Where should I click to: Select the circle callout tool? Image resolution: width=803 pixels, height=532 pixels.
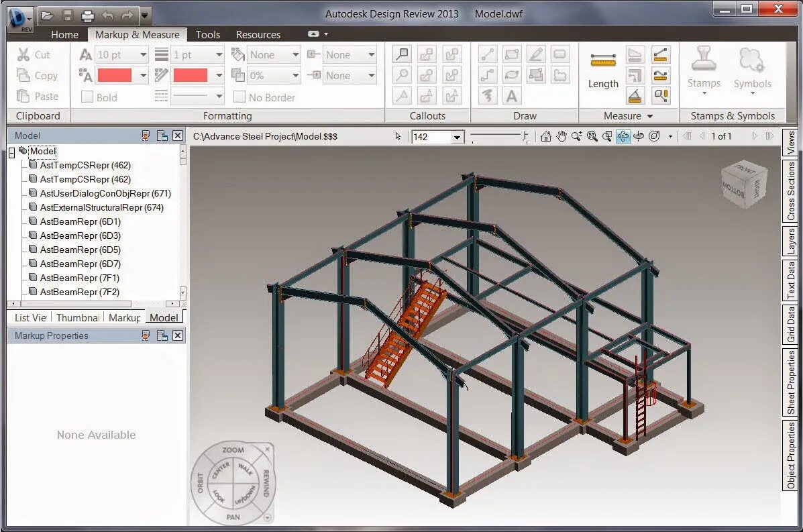[403, 74]
